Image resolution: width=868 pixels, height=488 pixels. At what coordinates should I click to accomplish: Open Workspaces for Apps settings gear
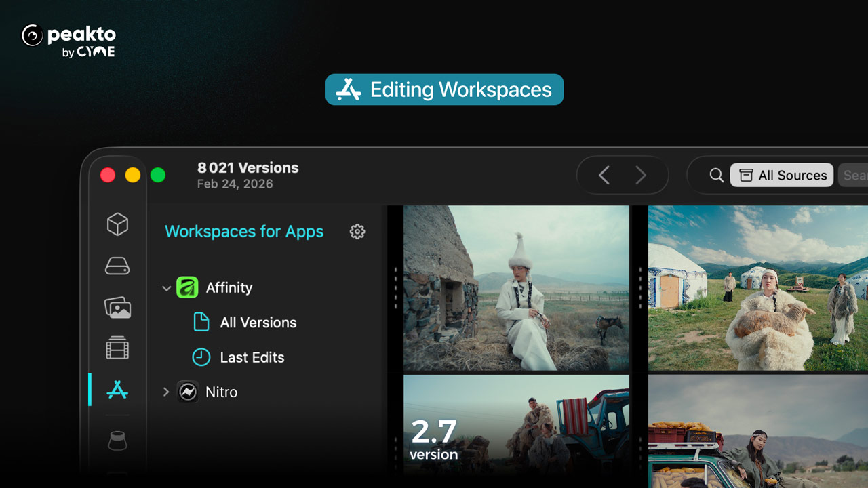pyautogui.click(x=357, y=232)
